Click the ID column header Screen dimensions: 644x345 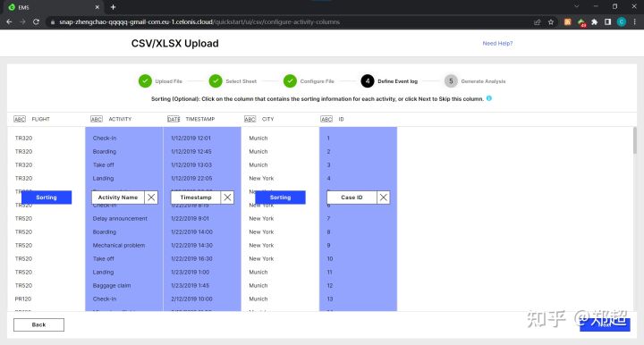pyautogui.click(x=341, y=119)
